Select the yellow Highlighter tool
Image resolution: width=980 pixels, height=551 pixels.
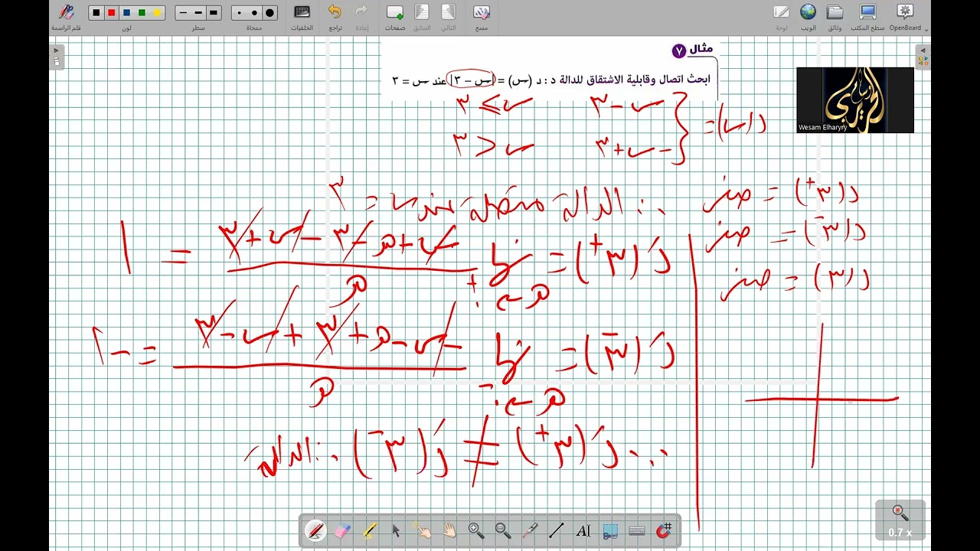(x=369, y=530)
